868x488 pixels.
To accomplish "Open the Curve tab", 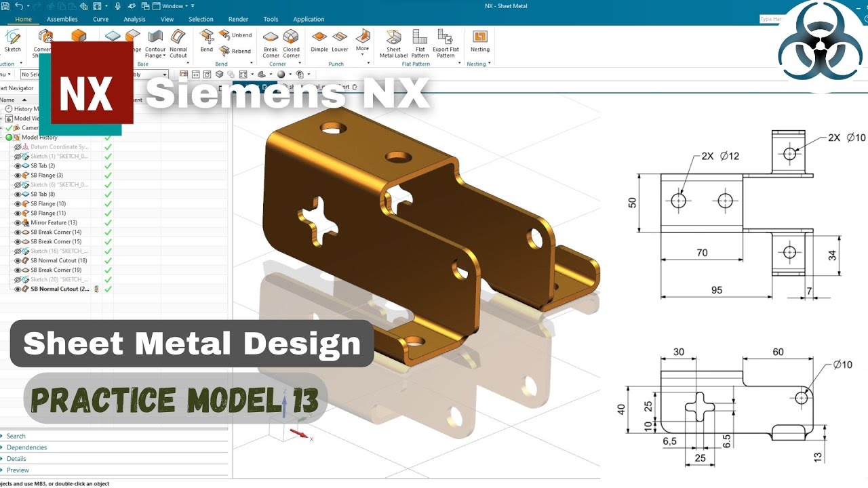I will 100,19.
